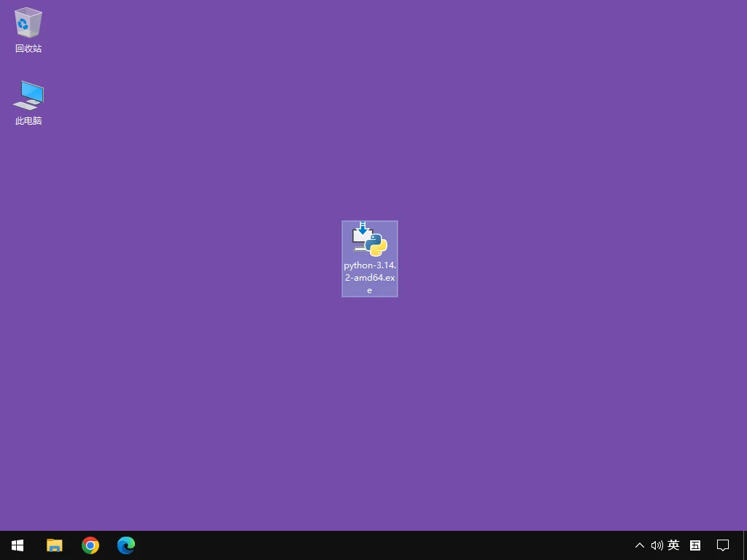Open the volume speaker control
747x560 pixels.
tap(657, 545)
